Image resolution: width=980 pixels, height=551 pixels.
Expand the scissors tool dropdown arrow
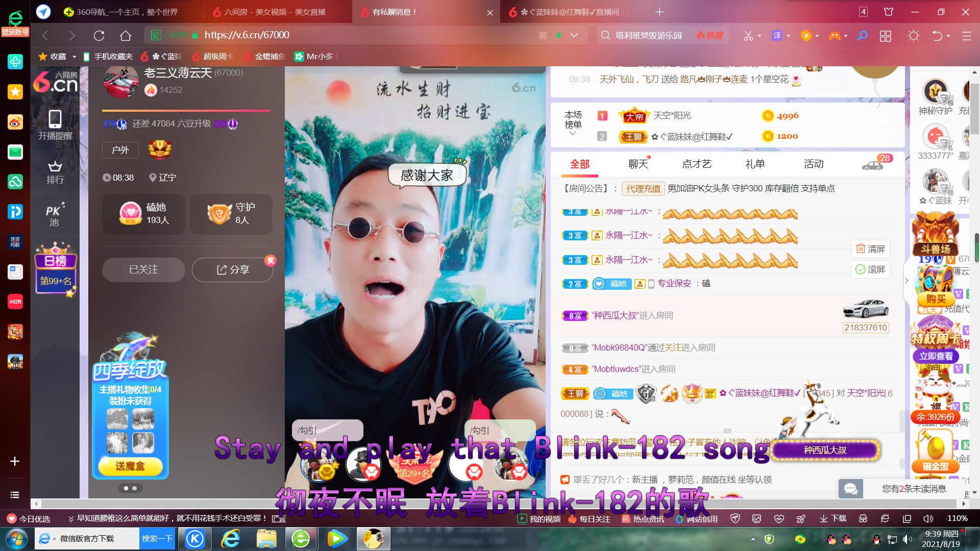click(x=759, y=36)
